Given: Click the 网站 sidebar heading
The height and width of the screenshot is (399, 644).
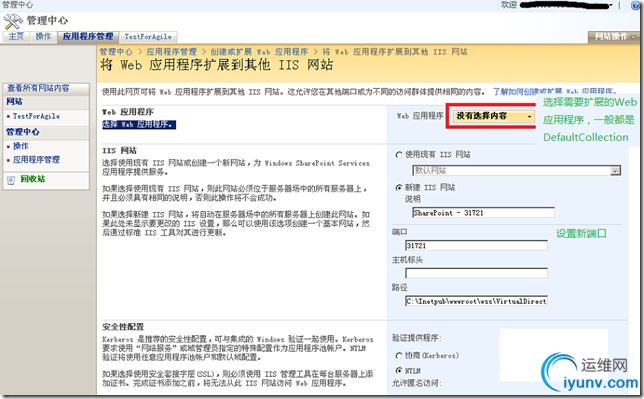Looking at the screenshot, I should tap(14, 101).
